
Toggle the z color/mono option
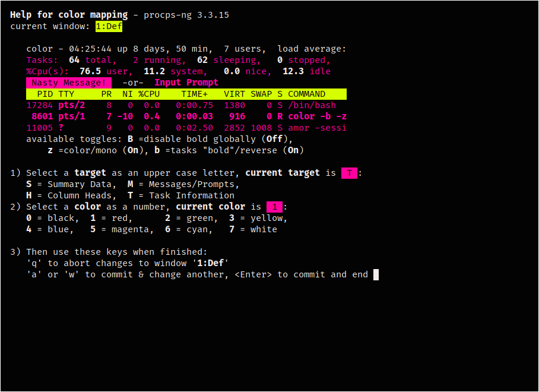pos(50,150)
